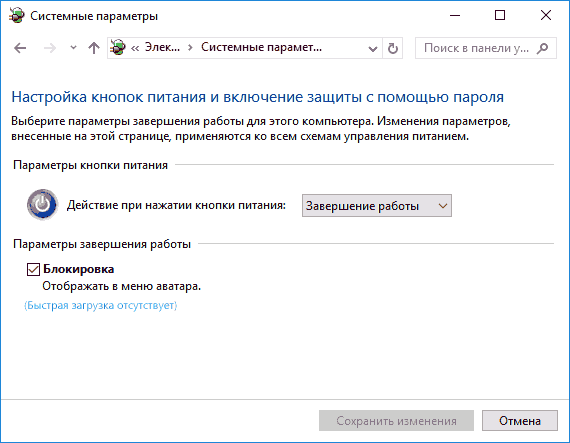Click the Параметры кнопки питания section label
The width and height of the screenshot is (570, 443).
pos(90,165)
